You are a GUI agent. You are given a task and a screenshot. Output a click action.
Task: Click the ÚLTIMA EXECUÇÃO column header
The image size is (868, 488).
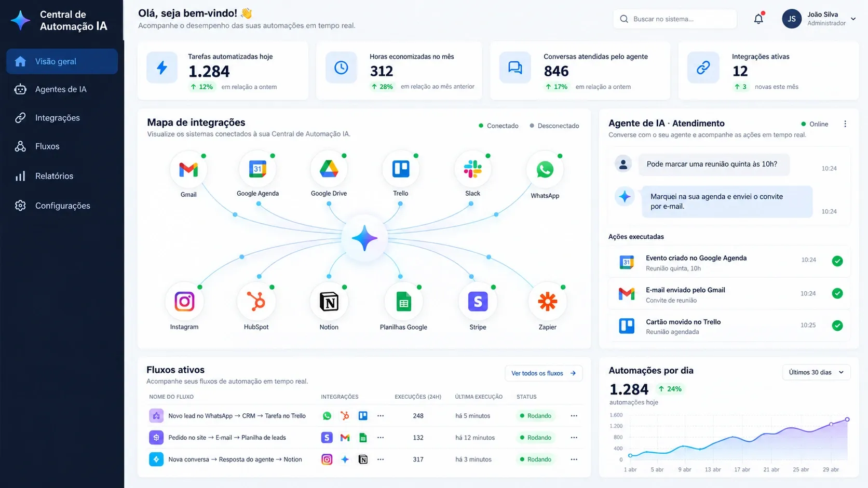[x=479, y=397]
